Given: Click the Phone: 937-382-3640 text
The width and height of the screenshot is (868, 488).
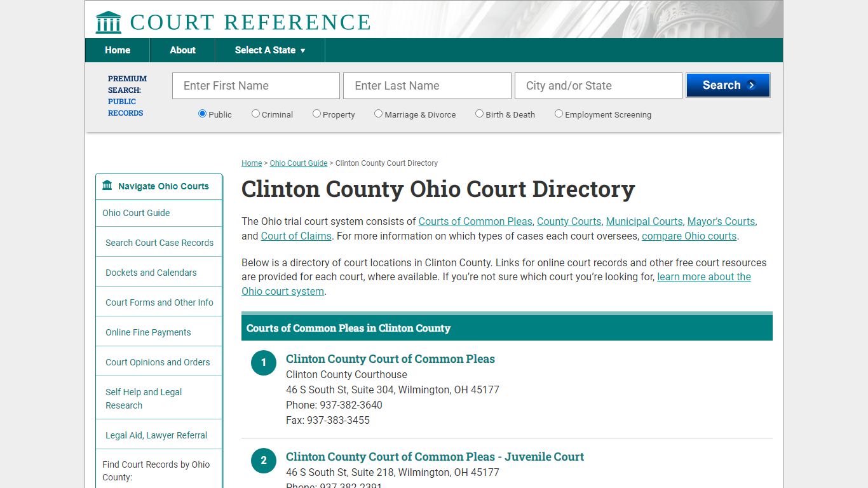Looking at the screenshot, I should [334, 405].
